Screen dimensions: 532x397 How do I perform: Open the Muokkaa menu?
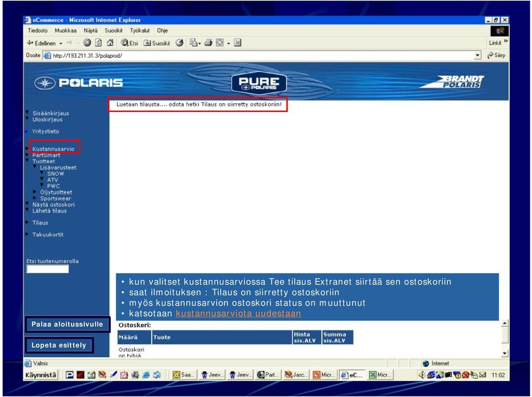(x=65, y=30)
